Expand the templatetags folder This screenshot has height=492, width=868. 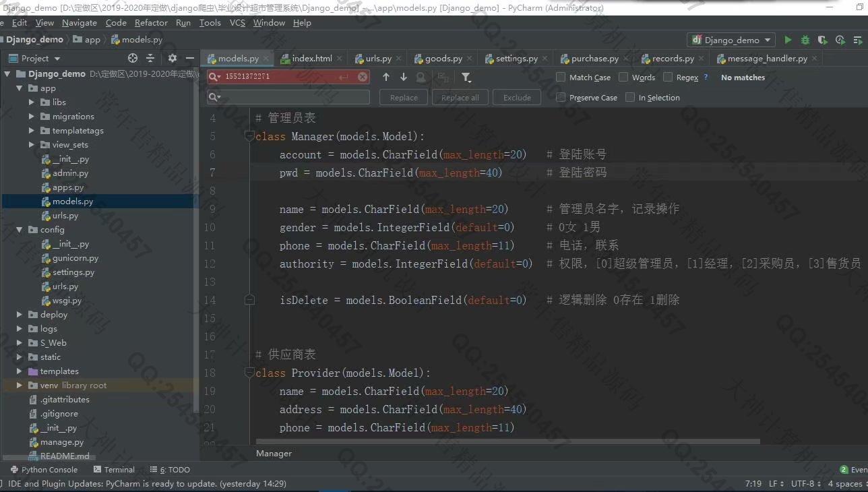32,131
